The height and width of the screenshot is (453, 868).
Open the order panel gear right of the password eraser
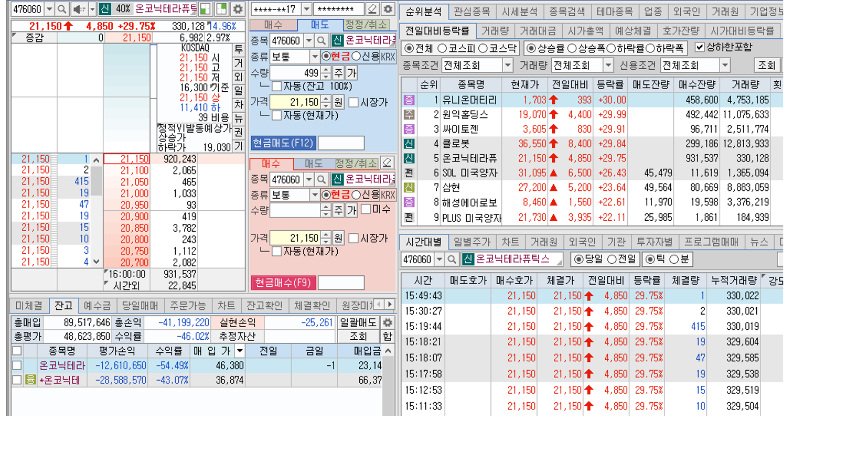(x=388, y=9)
